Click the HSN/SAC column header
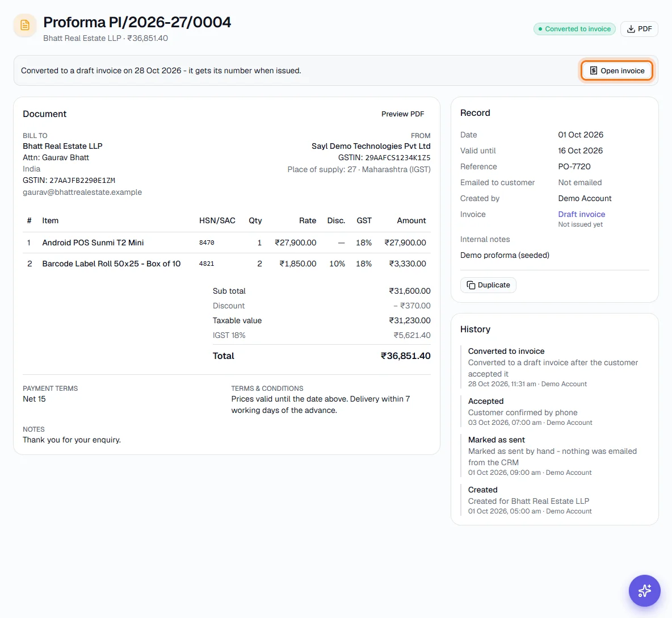Screen dimensions: 672x618 [217, 220]
